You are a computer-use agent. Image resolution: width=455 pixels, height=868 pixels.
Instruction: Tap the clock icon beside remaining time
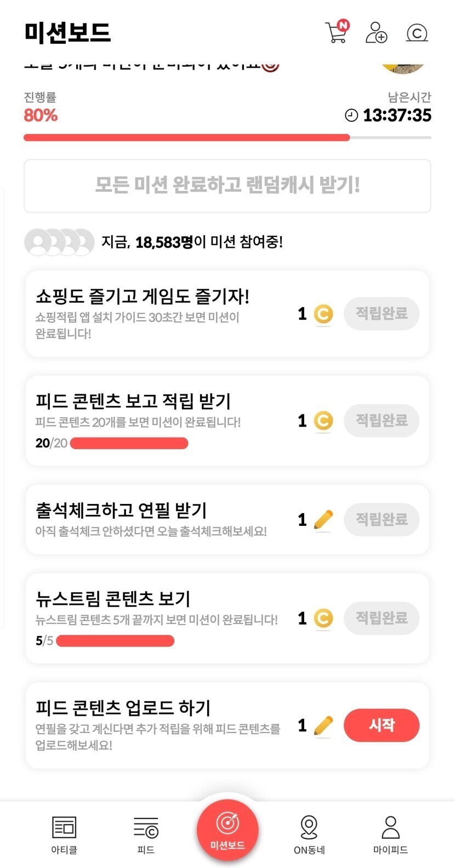pyautogui.click(x=351, y=115)
